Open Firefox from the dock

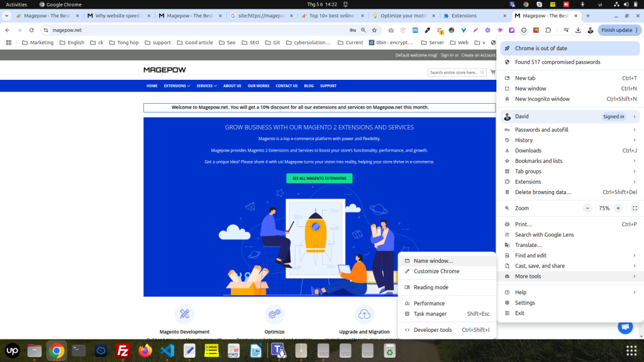(x=145, y=351)
